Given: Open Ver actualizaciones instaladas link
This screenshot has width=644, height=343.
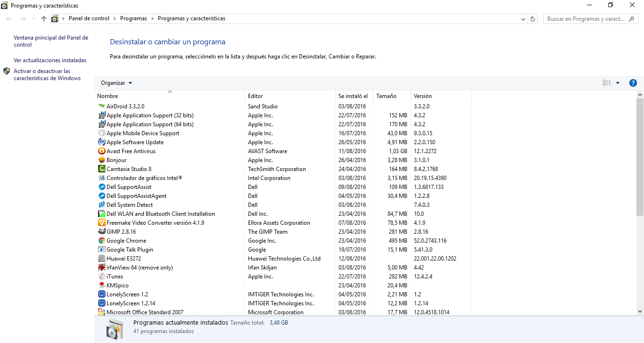Looking at the screenshot, I should (x=50, y=60).
